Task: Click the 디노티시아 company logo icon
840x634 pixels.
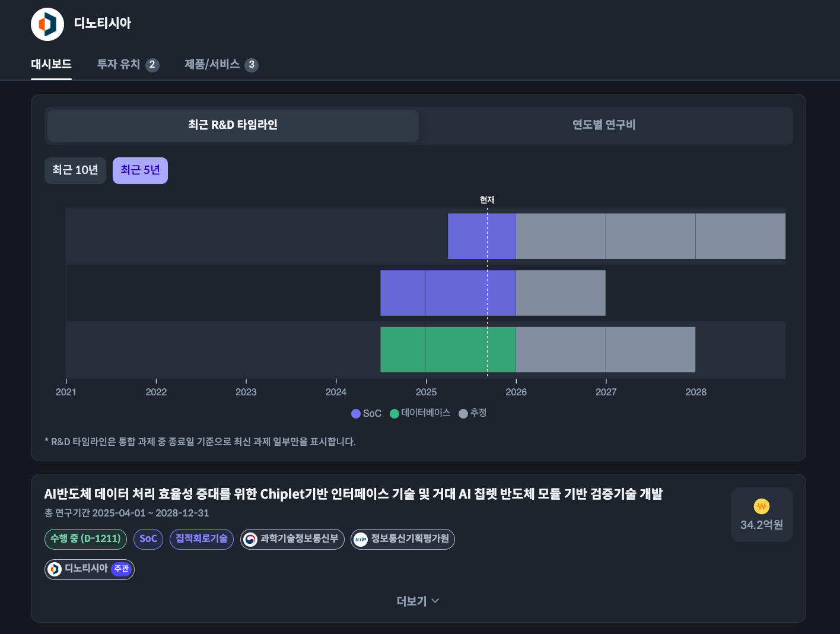Action: [47, 24]
